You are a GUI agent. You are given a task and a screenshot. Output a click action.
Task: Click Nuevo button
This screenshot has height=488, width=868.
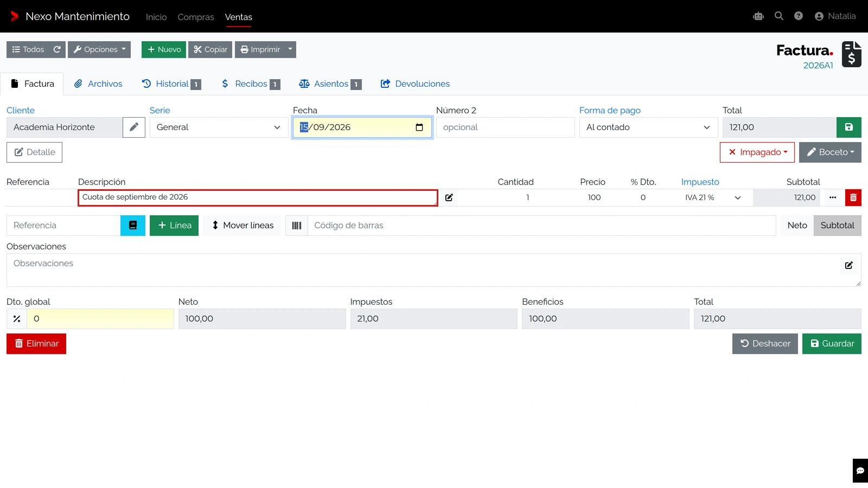(164, 49)
